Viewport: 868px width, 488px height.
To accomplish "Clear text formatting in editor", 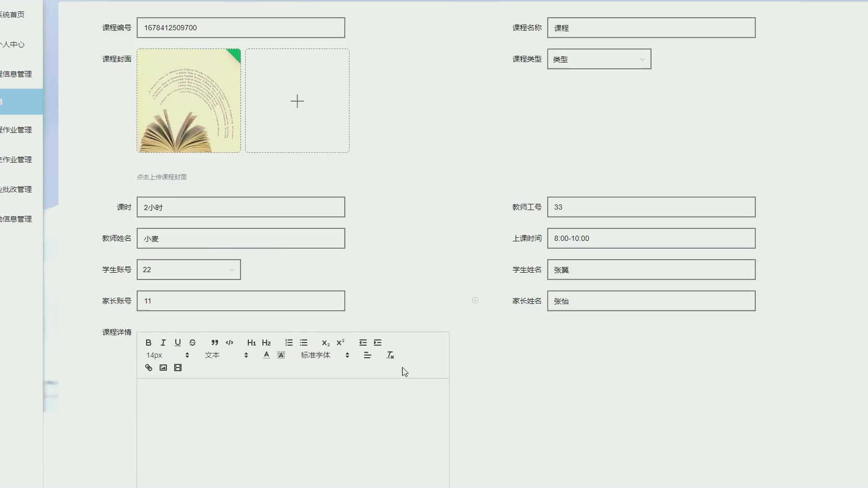I will (390, 355).
